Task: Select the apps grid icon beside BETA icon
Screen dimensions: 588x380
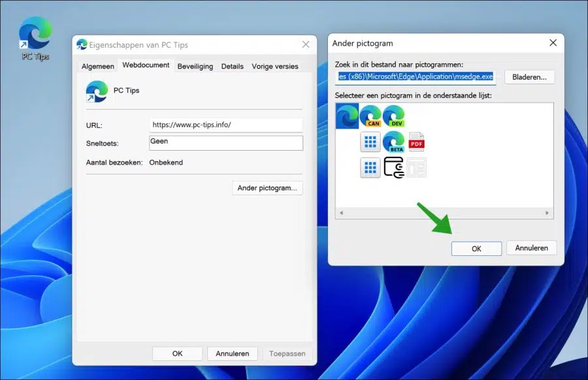Action: 370,142
